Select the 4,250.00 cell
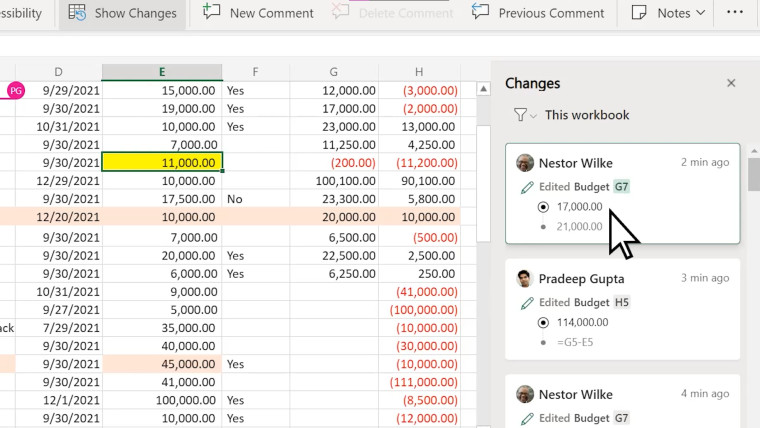 (x=419, y=144)
